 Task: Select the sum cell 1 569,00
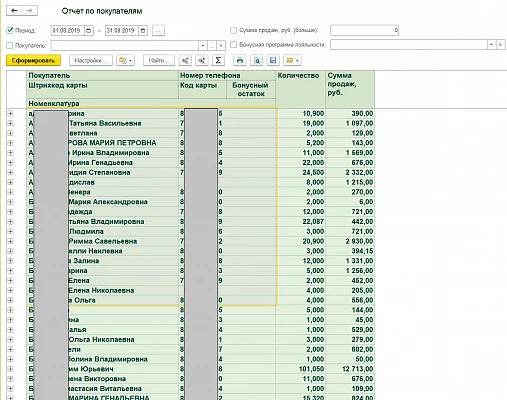(x=350, y=153)
